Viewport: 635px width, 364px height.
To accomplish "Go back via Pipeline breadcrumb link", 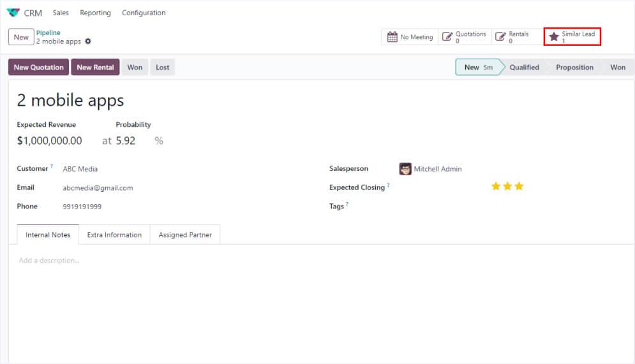I will (48, 33).
